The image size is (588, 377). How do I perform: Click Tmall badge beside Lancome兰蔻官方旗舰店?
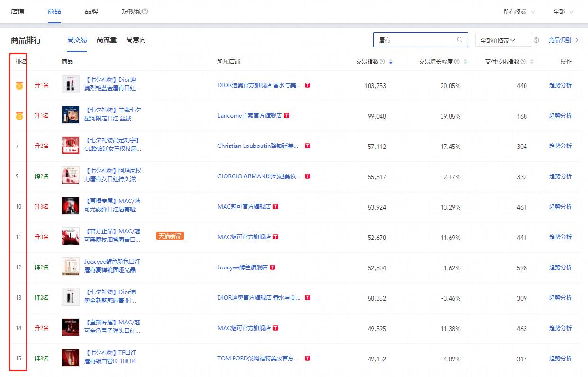coord(287,116)
